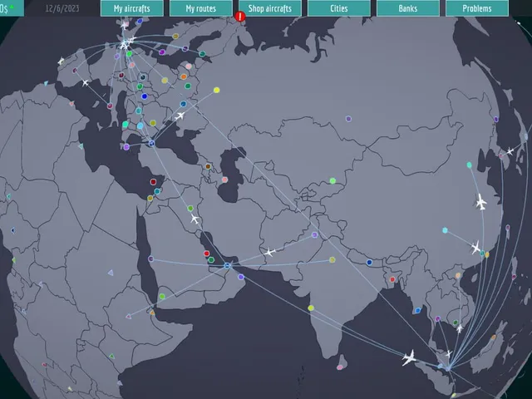Click the Persian Gulf hub city marker

click(x=228, y=265)
